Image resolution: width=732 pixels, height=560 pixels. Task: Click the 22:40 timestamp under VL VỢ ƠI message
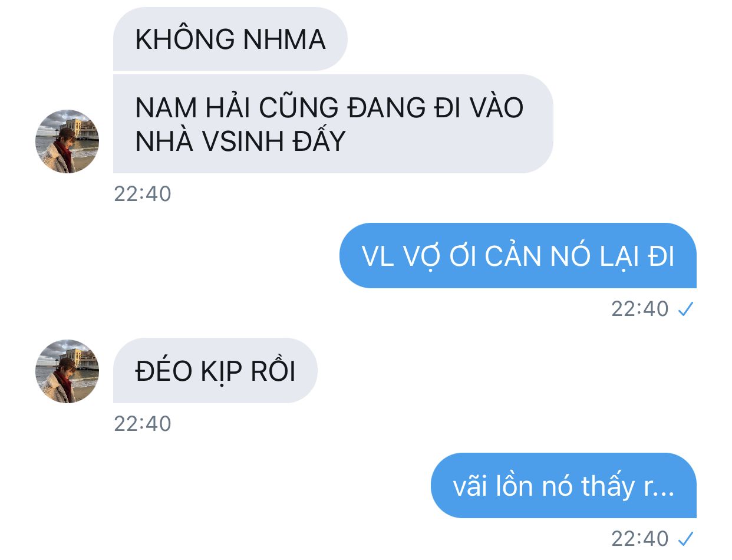pyautogui.click(x=640, y=309)
